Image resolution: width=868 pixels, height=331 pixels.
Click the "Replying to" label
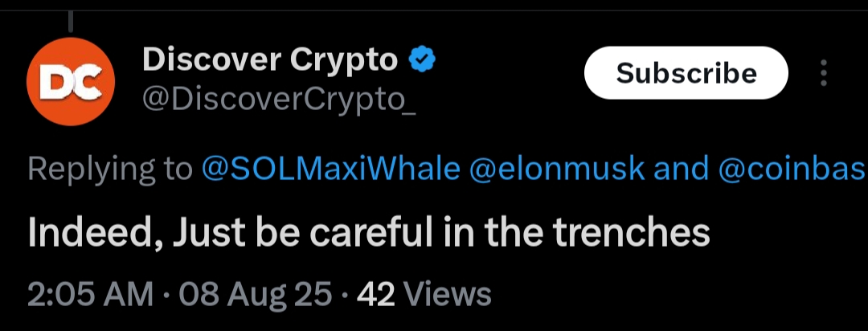pos(110,170)
